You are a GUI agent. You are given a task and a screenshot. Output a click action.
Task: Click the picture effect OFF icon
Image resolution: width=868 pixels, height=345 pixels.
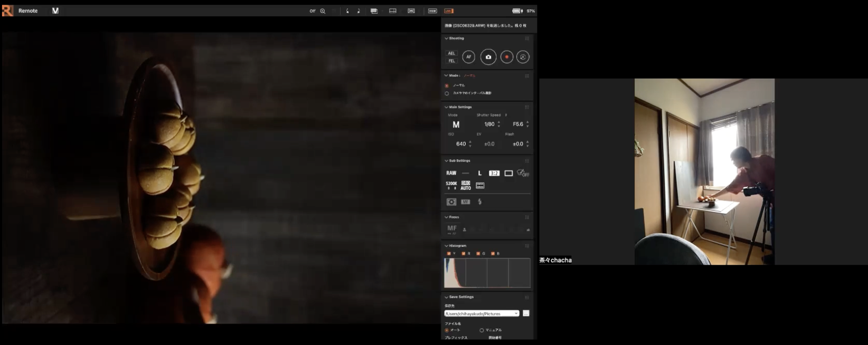tap(523, 173)
